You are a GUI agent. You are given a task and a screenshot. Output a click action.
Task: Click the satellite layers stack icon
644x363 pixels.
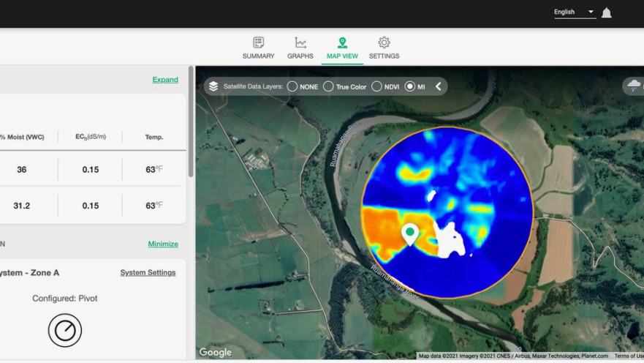point(213,86)
